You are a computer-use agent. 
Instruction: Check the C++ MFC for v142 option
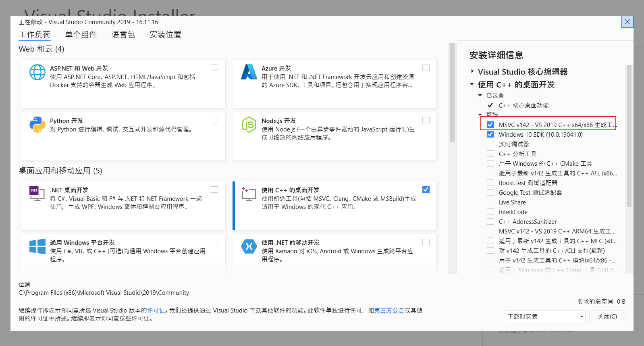click(490, 241)
